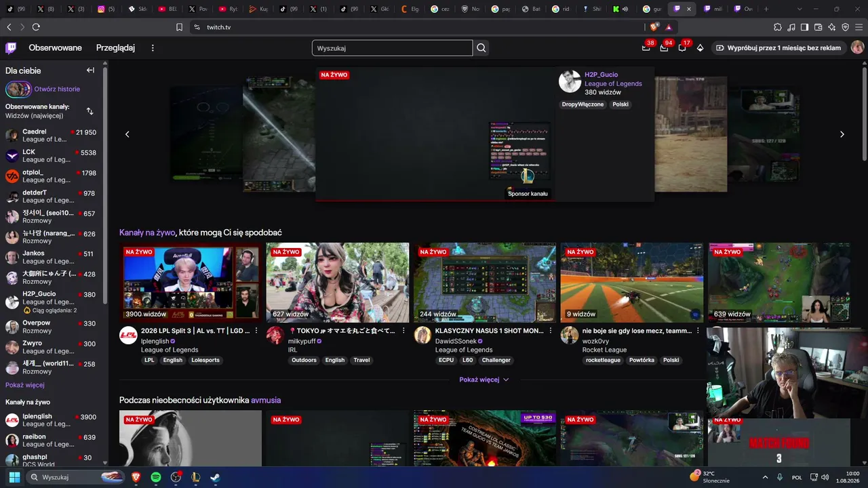Open whispers icon with badge 17

coord(682,48)
